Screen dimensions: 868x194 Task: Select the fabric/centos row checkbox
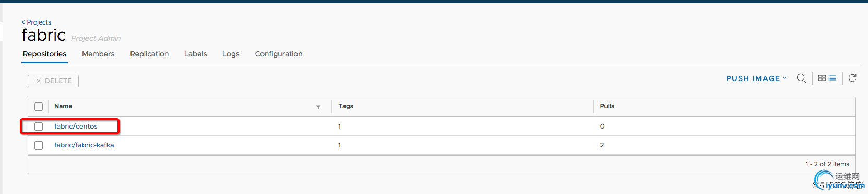[x=39, y=127]
